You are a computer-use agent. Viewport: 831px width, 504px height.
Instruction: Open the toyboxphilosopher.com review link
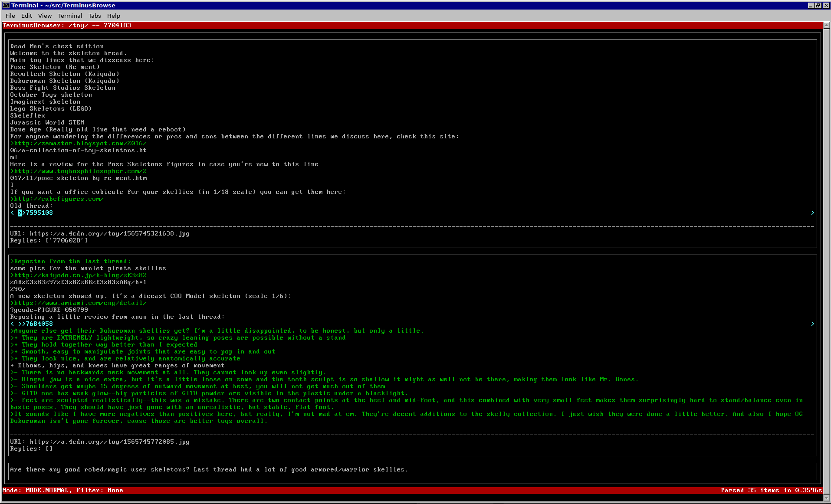79,171
